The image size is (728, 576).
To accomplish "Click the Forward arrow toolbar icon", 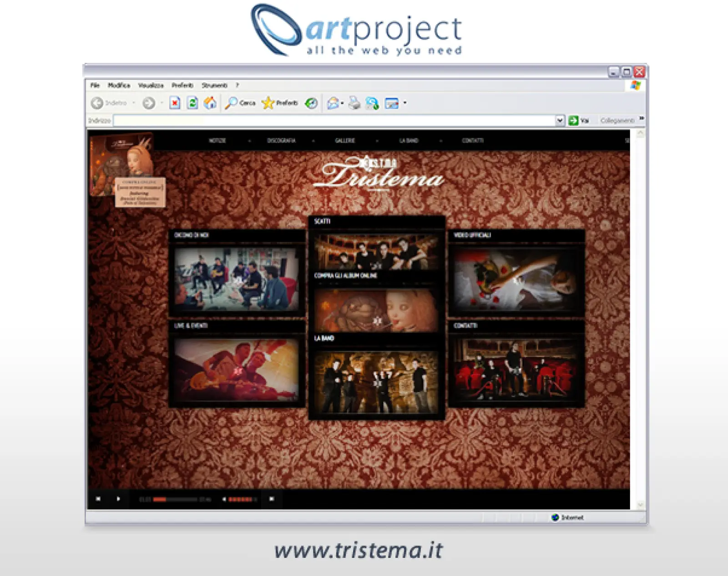I will point(148,103).
